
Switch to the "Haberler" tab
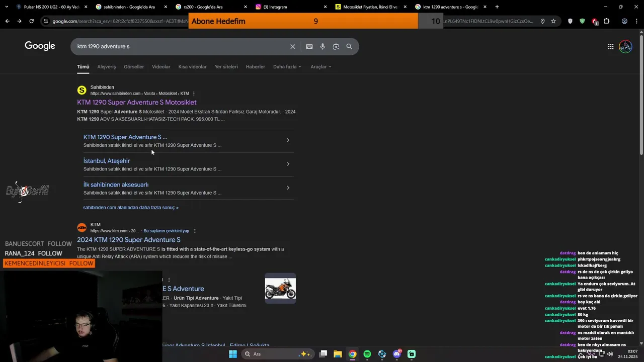(x=256, y=67)
